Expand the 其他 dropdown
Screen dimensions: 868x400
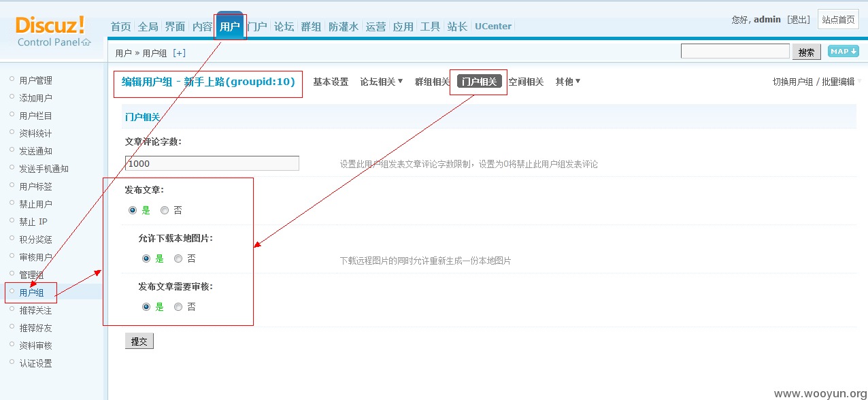(568, 82)
